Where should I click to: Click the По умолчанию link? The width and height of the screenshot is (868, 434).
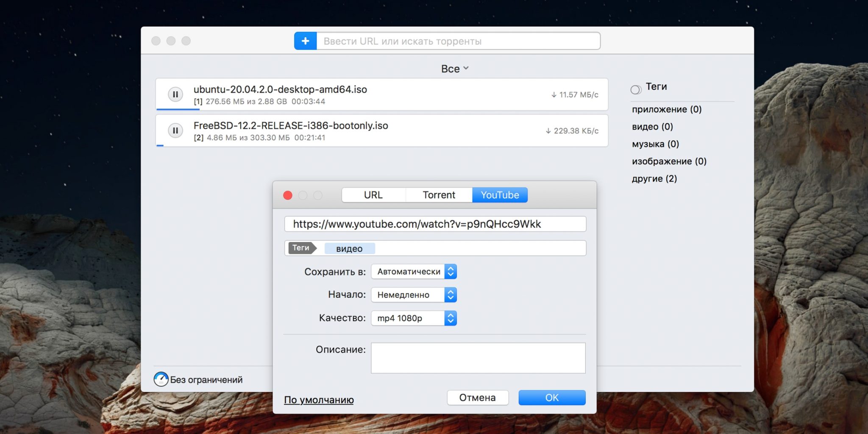[x=319, y=400]
